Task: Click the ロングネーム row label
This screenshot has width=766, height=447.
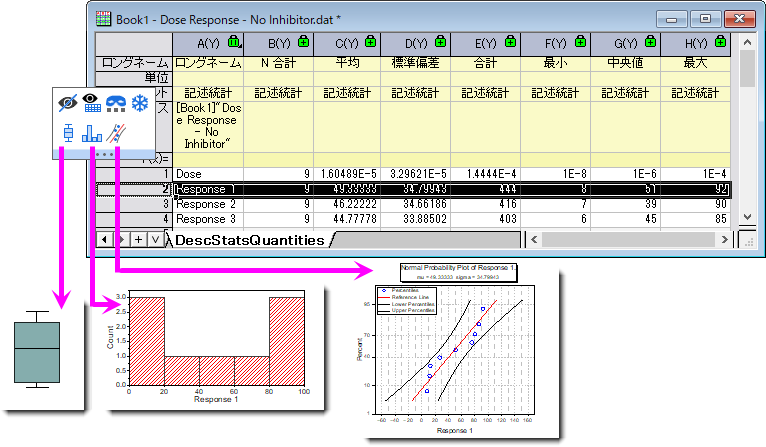Action: click(x=134, y=63)
